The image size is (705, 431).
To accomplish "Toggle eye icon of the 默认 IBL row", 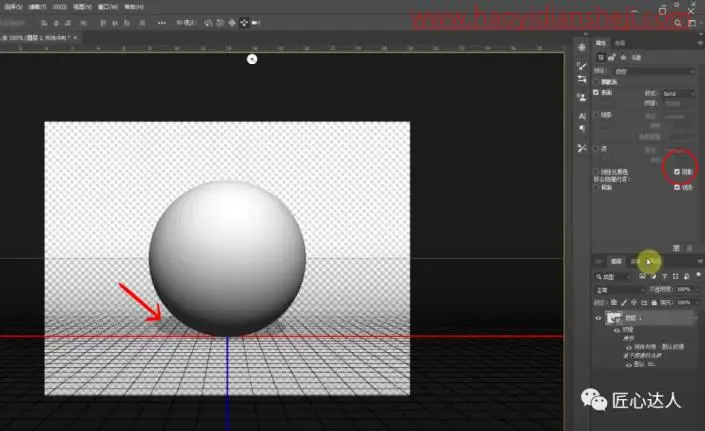I will click(x=629, y=364).
